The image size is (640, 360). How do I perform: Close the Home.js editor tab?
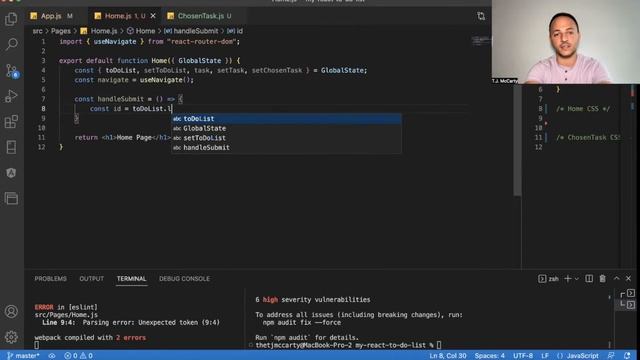153,16
